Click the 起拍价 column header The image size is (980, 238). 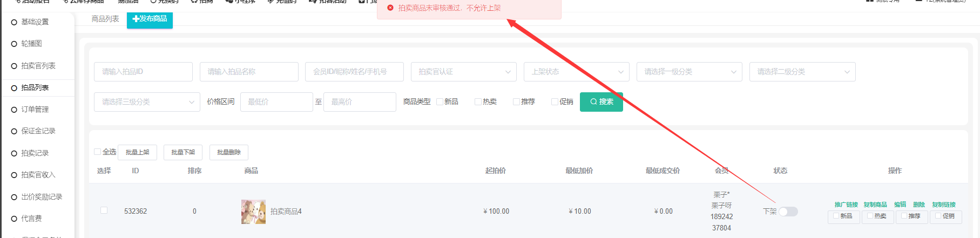(496, 171)
